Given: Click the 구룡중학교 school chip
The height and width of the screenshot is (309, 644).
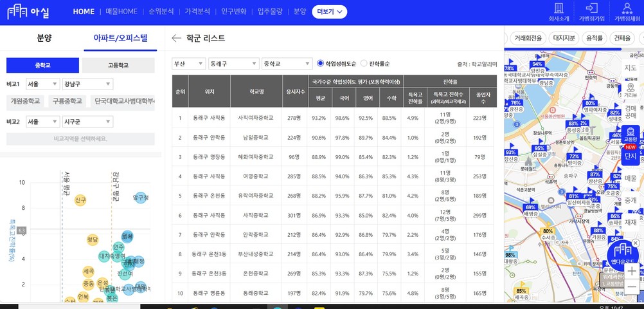Looking at the screenshot, I should click(67, 101).
